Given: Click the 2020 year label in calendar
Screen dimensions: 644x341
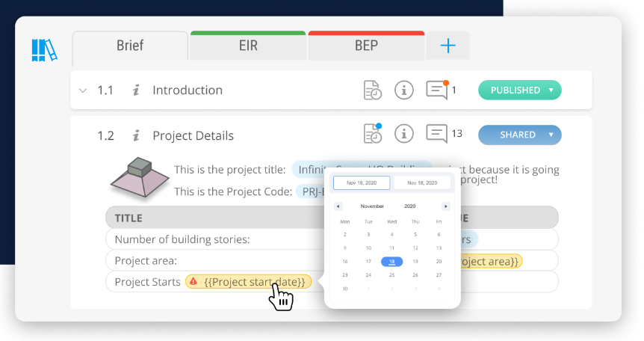Looking at the screenshot, I should (410, 206).
